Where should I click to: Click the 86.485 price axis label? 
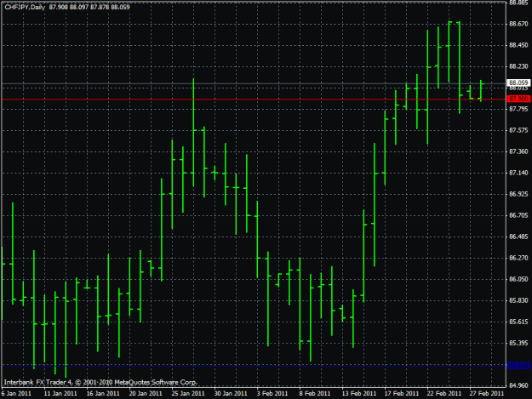click(x=518, y=237)
